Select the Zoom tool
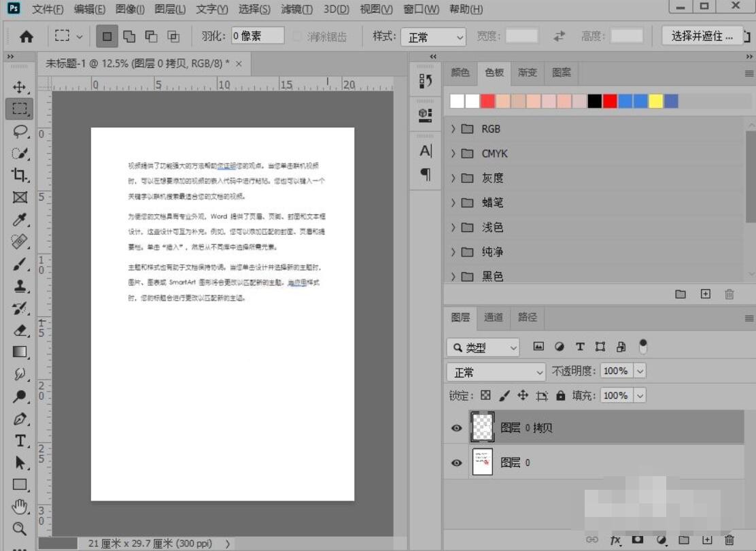The height and width of the screenshot is (551, 756). pos(19,529)
